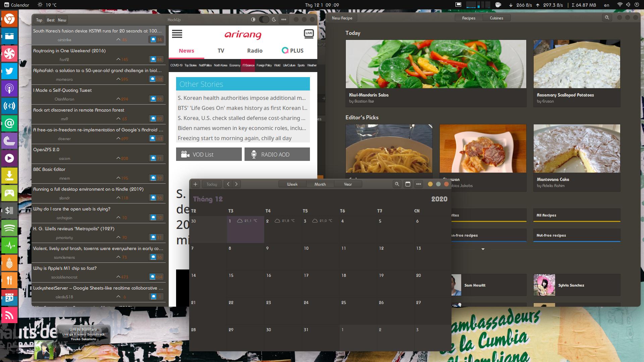The width and height of the screenshot is (644, 362).
Task: Open comments for the KSTAR fusion story
Action: (156, 40)
